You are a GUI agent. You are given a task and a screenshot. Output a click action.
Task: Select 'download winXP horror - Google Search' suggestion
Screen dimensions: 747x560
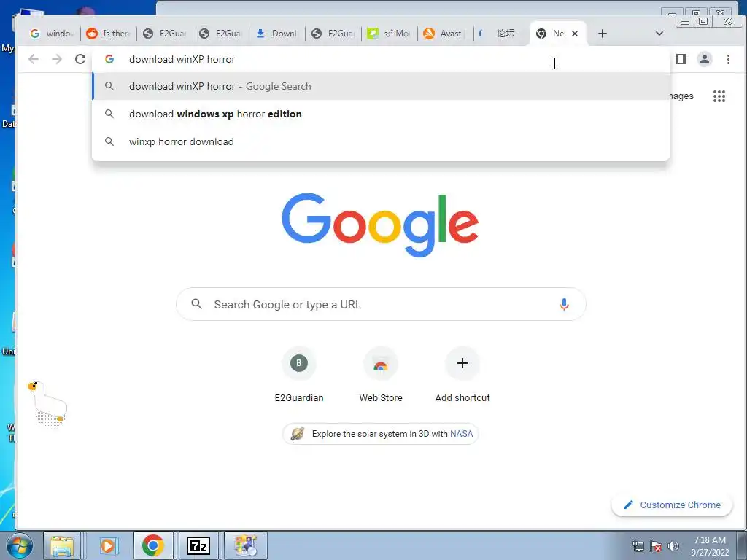[381, 86]
